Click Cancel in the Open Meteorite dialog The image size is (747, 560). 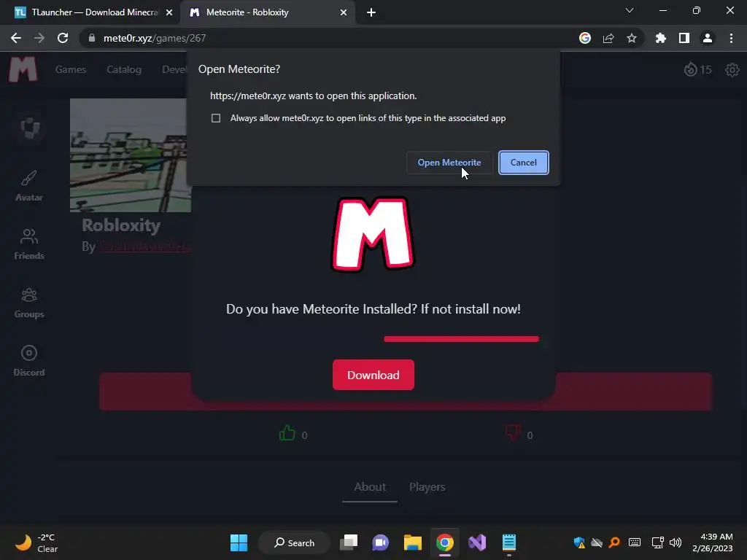pos(524,163)
